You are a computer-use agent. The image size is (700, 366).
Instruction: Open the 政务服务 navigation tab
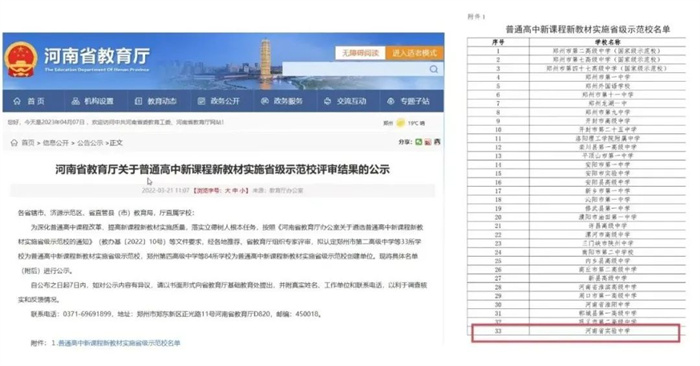(282, 101)
